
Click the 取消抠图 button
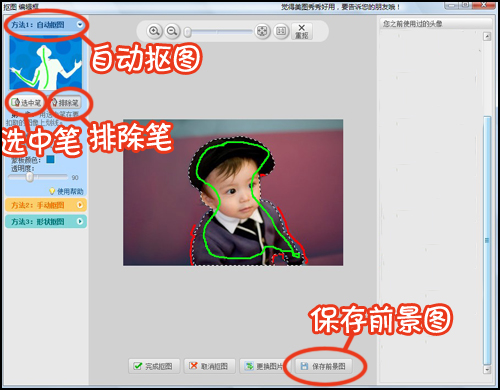pos(210,366)
